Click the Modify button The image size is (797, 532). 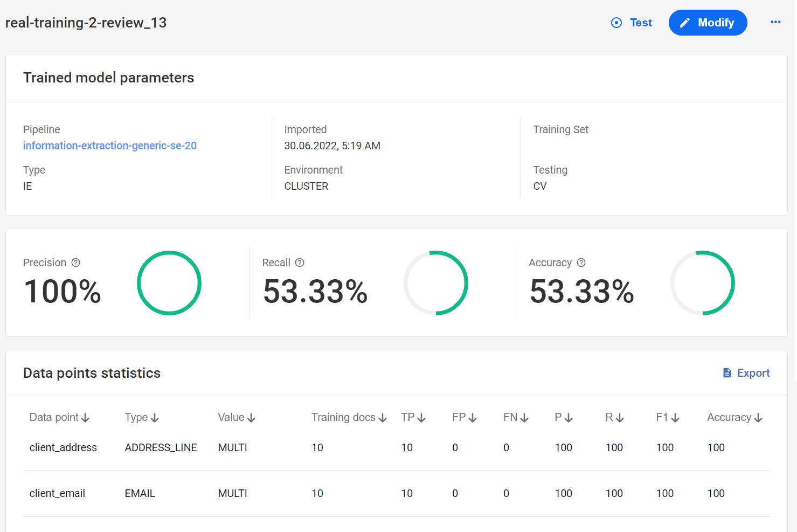pyautogui.click(x=708, y=23)
